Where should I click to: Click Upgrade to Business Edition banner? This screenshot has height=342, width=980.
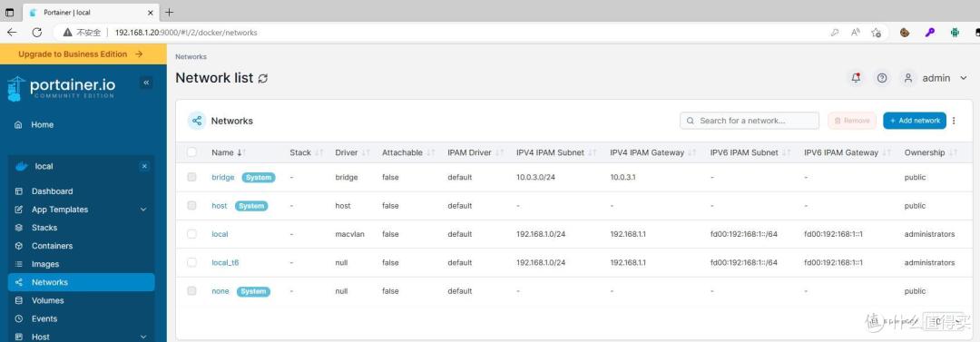pos(83,54)
